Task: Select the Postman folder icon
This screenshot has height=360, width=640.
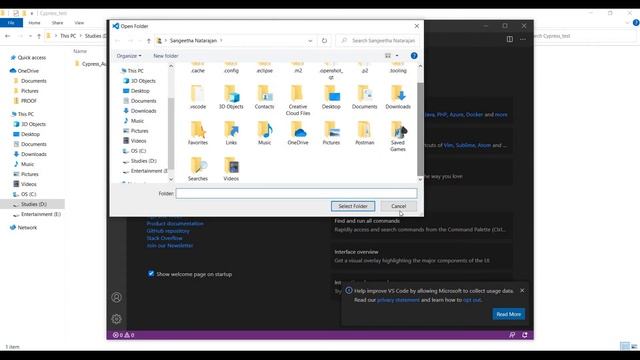Action: click(x=364, y=133)
